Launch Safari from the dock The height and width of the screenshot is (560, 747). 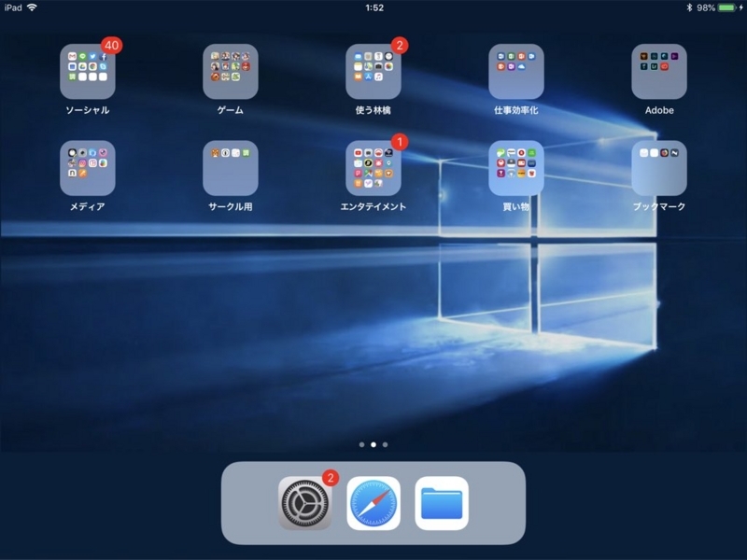pos(373,503)
